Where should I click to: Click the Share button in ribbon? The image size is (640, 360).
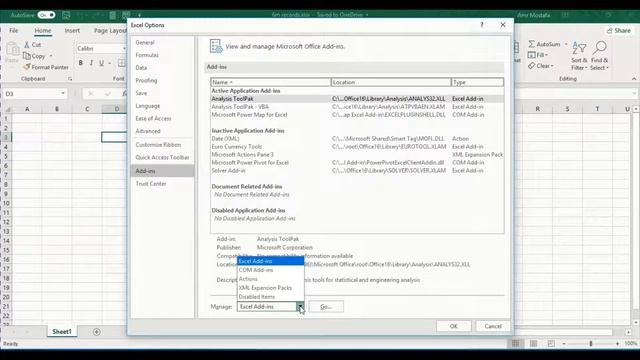coord(618,31)
